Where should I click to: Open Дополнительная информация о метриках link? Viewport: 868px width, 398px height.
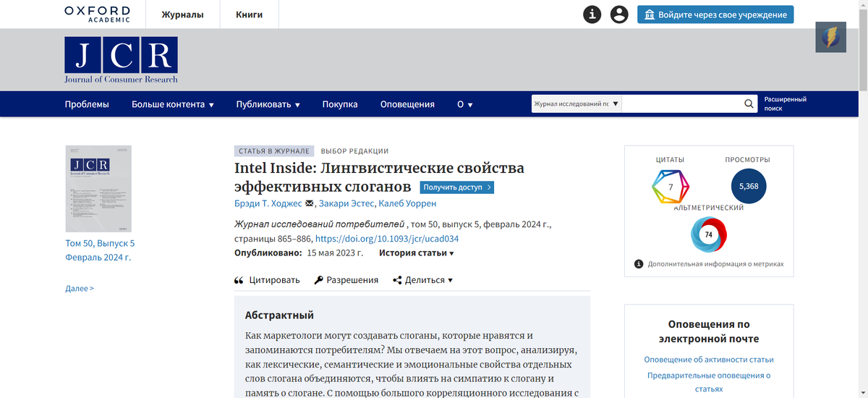click(x=715, y=264)
